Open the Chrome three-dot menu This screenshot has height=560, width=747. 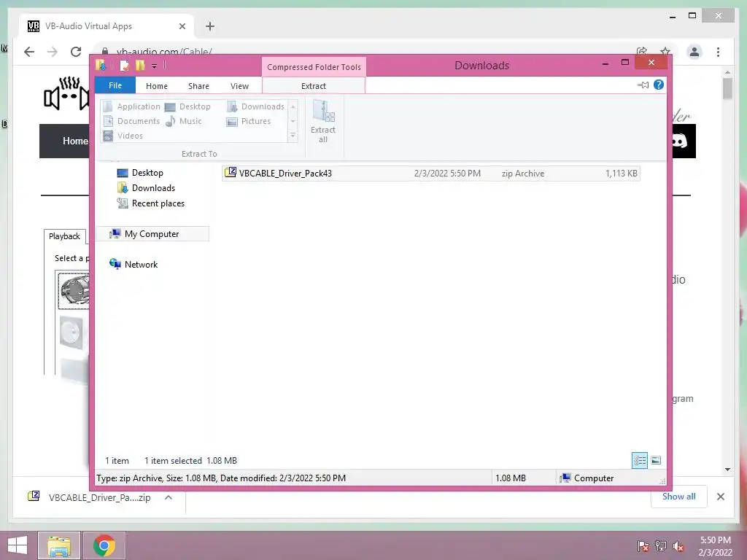[718, 52]
